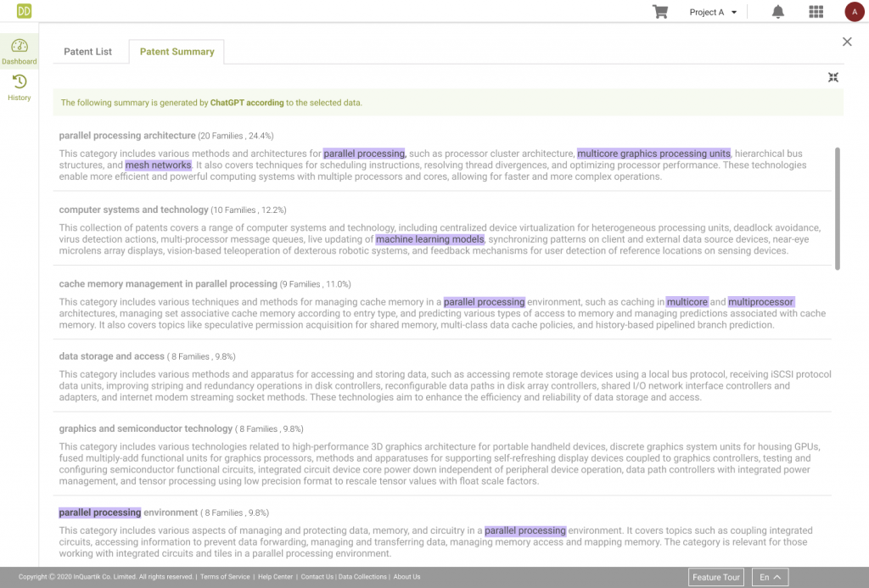Select the Patent Summary tab
869x588 pixels.
point(177,52)
